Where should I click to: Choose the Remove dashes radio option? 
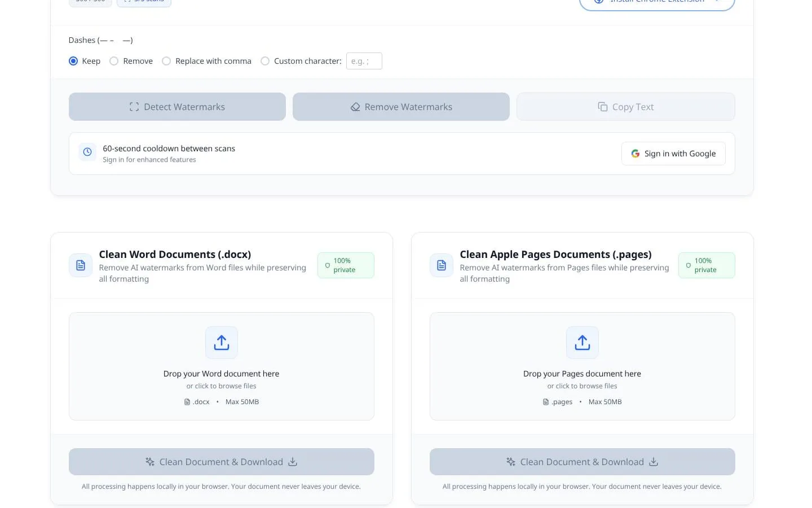click(x=114, y=61)
